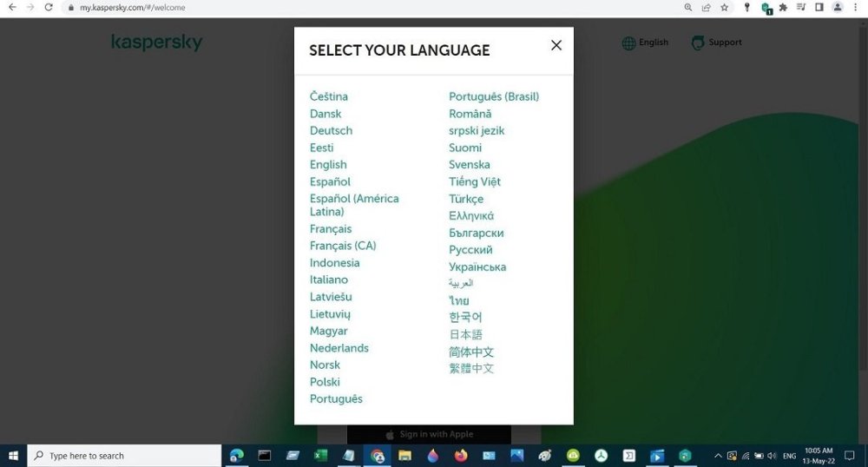Image resolution: width=868 pixels, height=467 pixels.
Task: Click the key extension icon
Action: coord(746,7)
